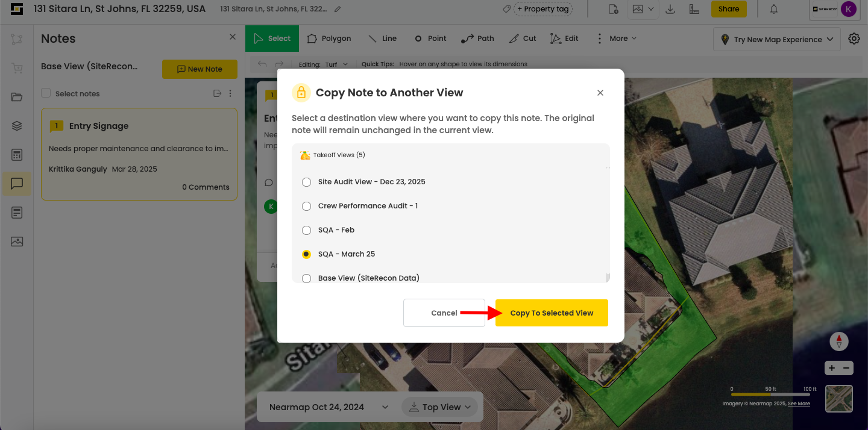Viewport: 868px width, 430px height.
Task: Open the notes chat bubble sidebar icon
Action: (x=17, y=184)
